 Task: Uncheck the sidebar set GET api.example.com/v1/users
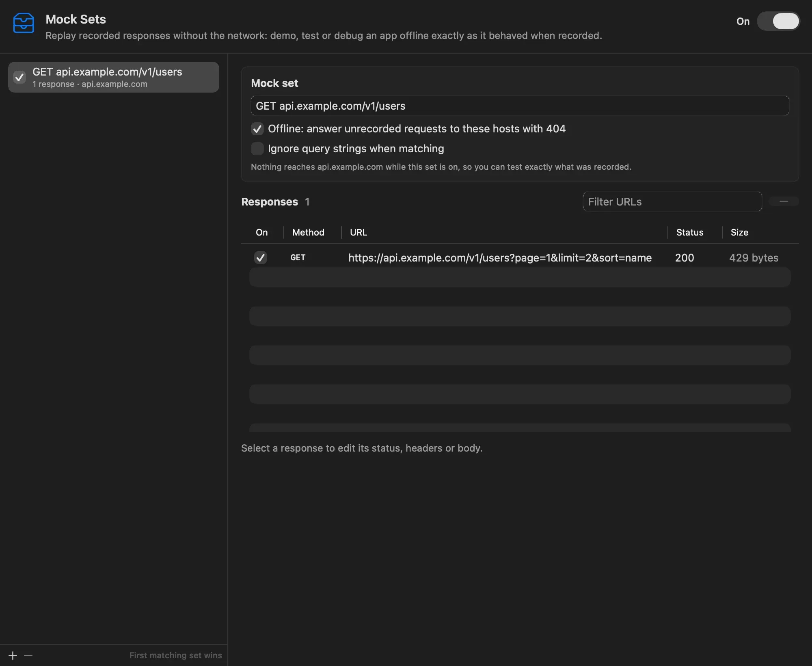click(19, 77)
